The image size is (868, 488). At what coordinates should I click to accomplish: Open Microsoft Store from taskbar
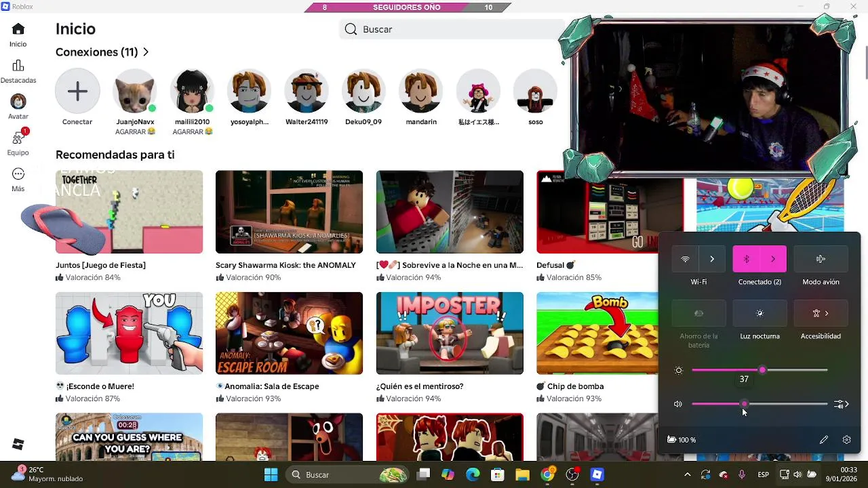tap(497, 474)
